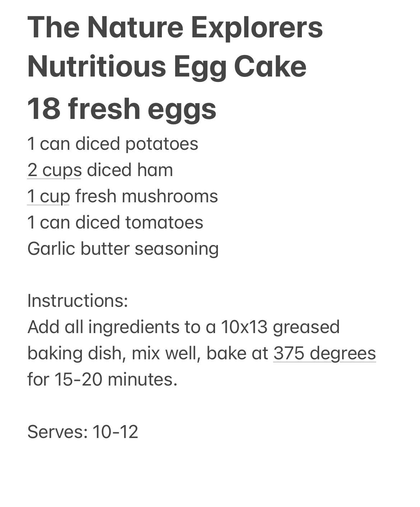
Task: Click the word "Explorers" in the title
Action: [x=257, y=27]
